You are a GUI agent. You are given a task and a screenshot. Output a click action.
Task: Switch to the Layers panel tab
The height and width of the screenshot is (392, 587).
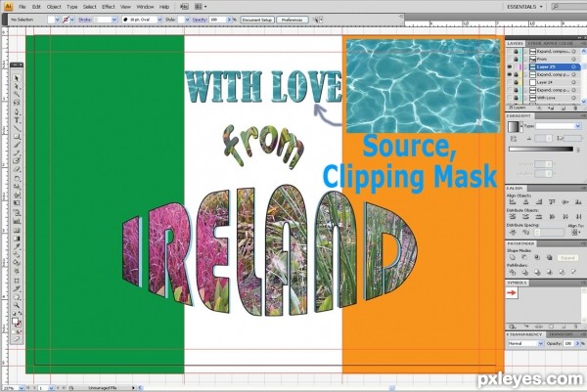(x=515, y=43)
